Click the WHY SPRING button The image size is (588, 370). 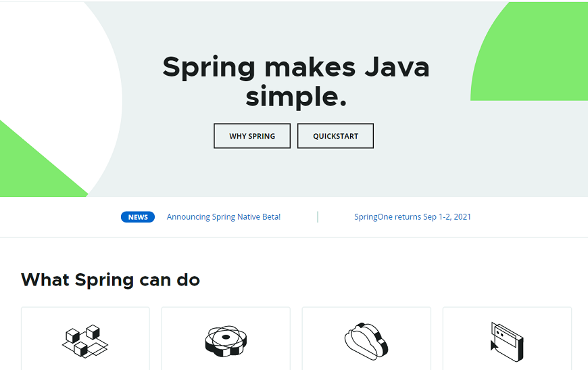coord(252,136)
